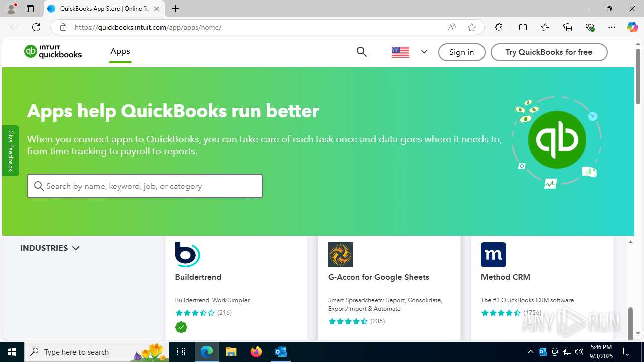The width and height of the screenshot is (644, 362).
Task: Open the site search magnifier icon
Action: pos(361,52)
